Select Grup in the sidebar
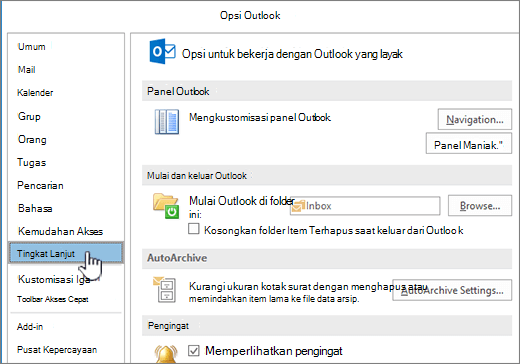The image size is (520, 364). tap(29, 116)
